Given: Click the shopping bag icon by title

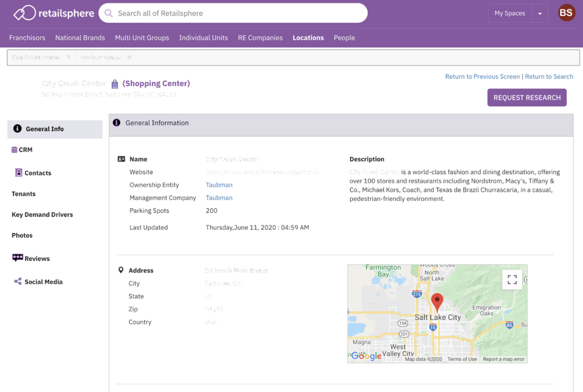Looking at the screenshot, I should [x=115, y=84].
